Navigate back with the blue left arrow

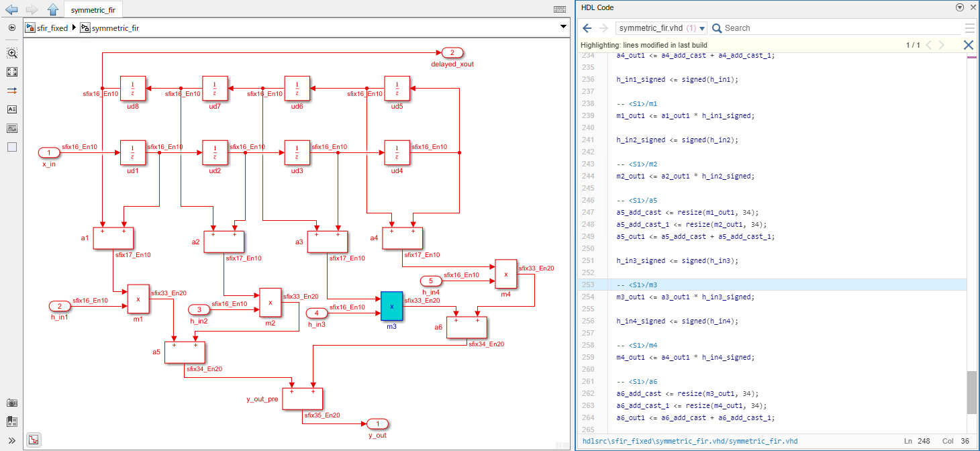tap(11, 9)
